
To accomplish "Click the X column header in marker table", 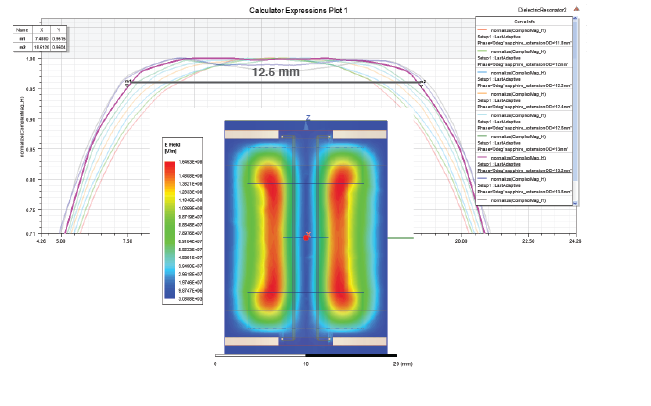I will [42, 30].
